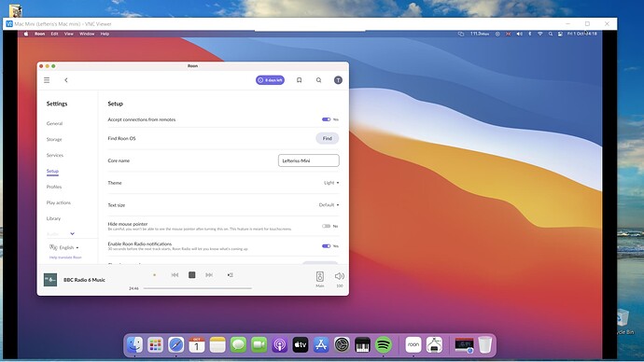
Task: Open the Roon menu in menu bar
Action: (39, 34)
